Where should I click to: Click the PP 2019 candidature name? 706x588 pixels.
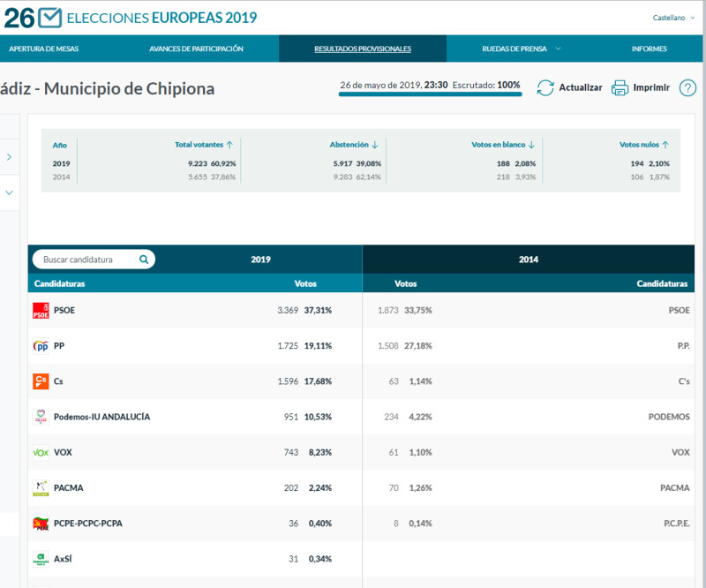59,346
